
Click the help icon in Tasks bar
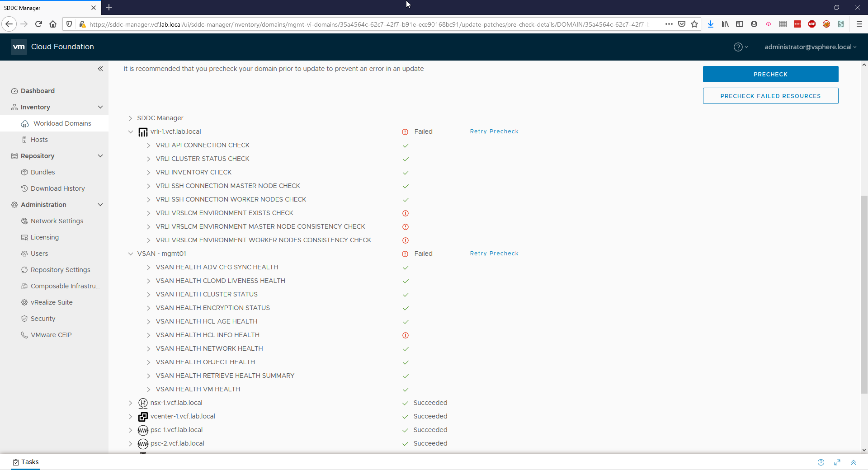click(x=821, y=462)
